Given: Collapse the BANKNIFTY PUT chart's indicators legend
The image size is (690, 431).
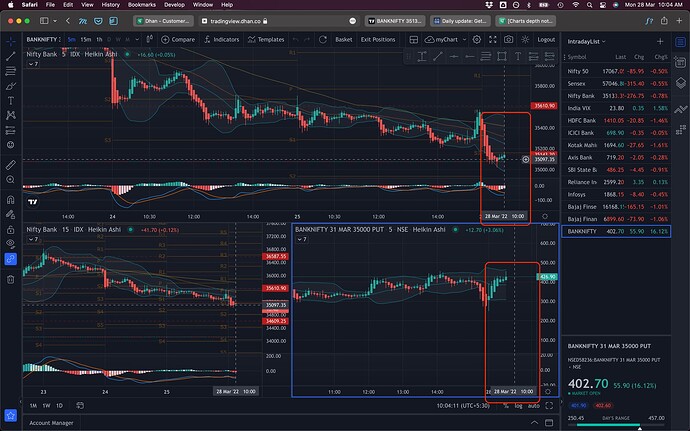Looking at the screenshot, I should tap(302, 239).
